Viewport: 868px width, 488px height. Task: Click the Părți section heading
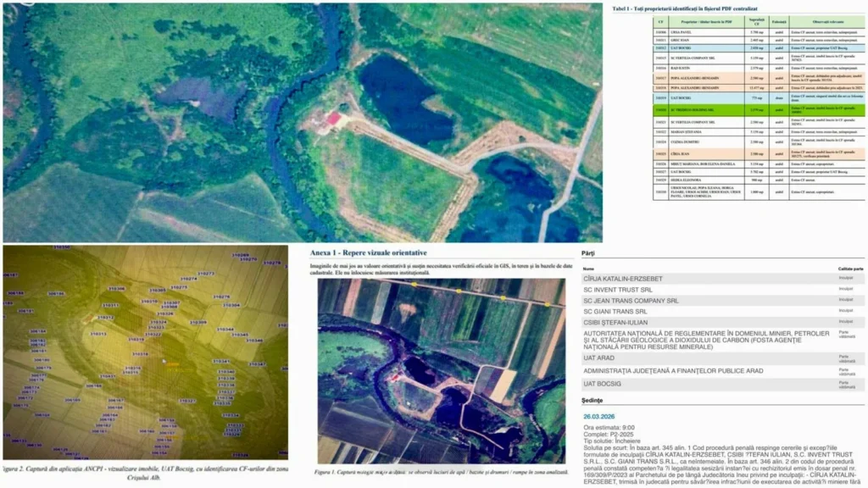pos(588,253)
